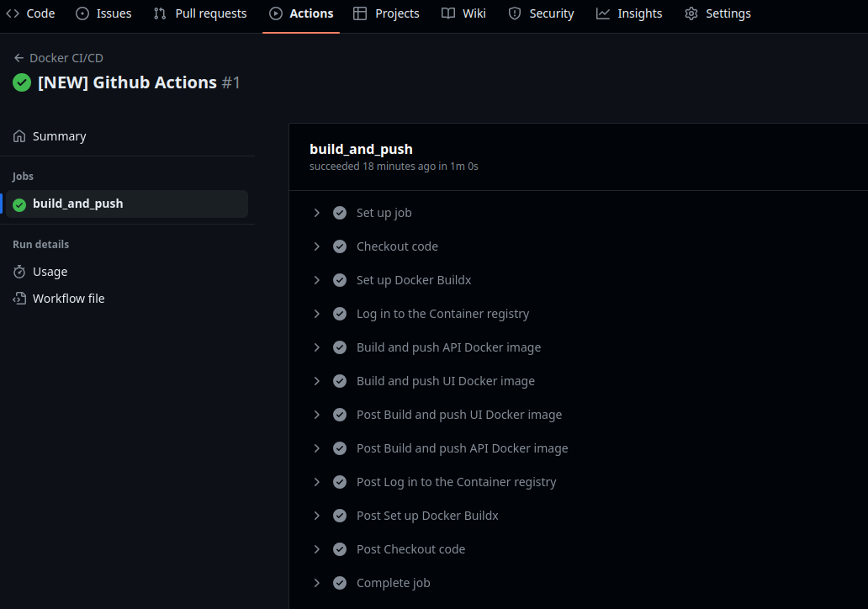Go to the Pull requests tab
This screenshot has height=609, width=868.
click(200, 13)
